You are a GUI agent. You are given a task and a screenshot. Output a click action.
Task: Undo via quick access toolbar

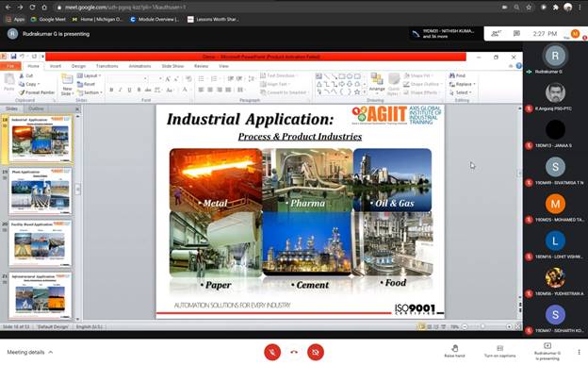(x=23, y=57)
